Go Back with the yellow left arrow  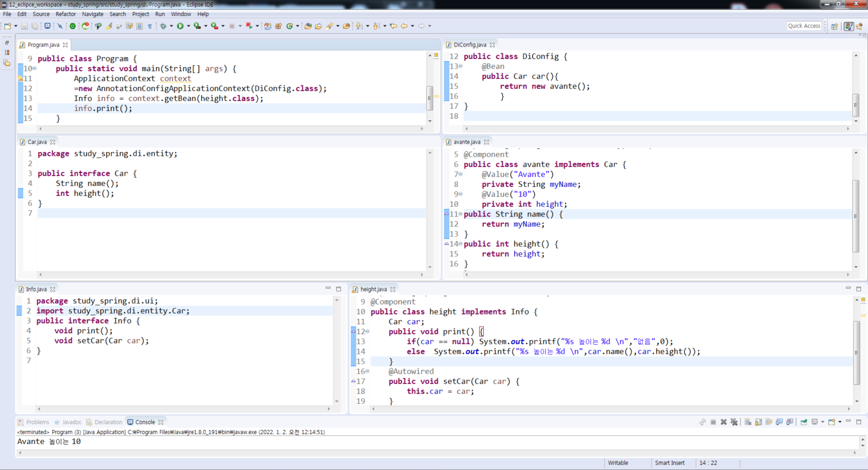point(404,26)
